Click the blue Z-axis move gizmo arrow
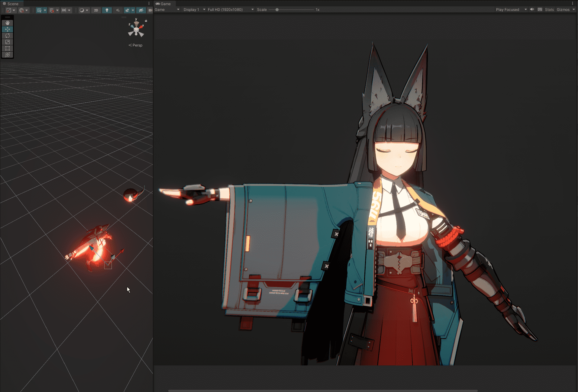 pos(92,248)
